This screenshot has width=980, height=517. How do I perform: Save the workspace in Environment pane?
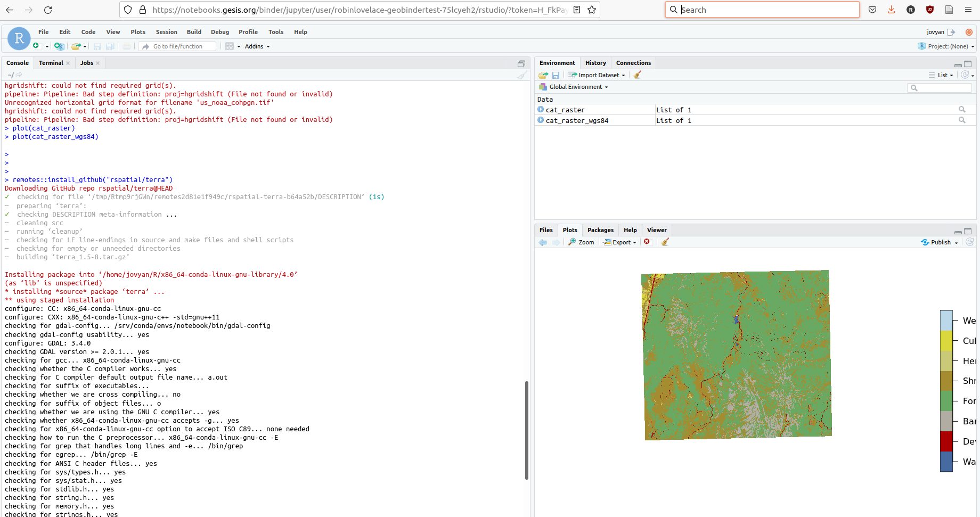(556, 75)
